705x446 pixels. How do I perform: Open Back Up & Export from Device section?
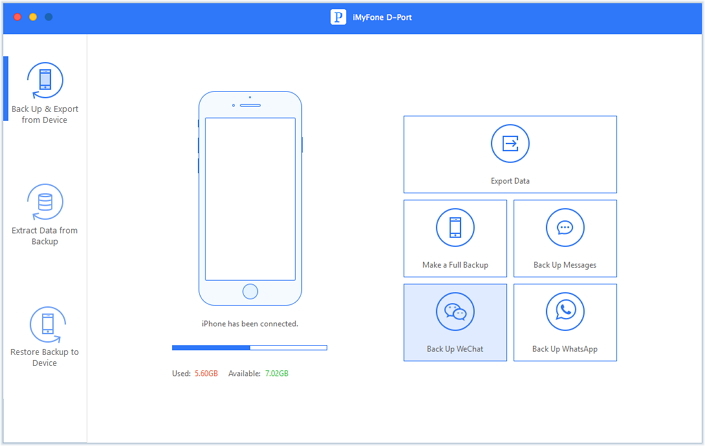click(45, 94)
